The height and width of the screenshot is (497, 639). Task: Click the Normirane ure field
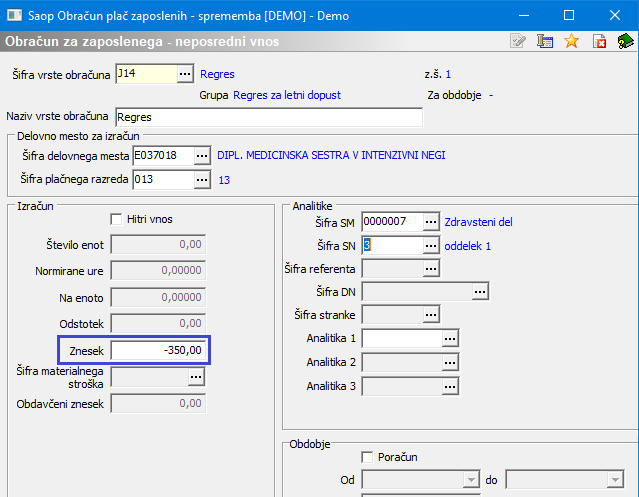tap(158, 270)
